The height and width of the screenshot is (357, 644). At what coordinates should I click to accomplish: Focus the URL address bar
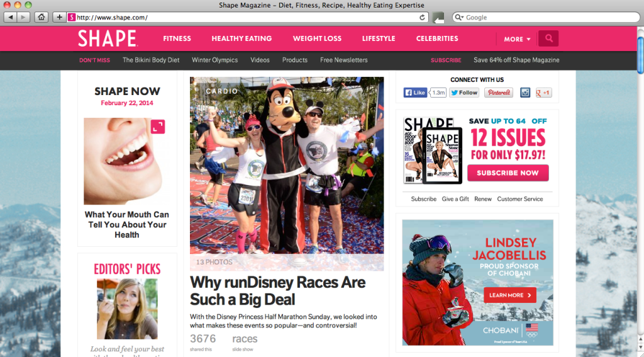point(247,17)
